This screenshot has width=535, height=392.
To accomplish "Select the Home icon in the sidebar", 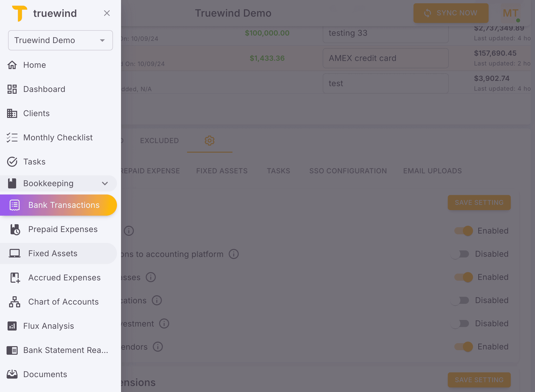I will coord(12,65).
